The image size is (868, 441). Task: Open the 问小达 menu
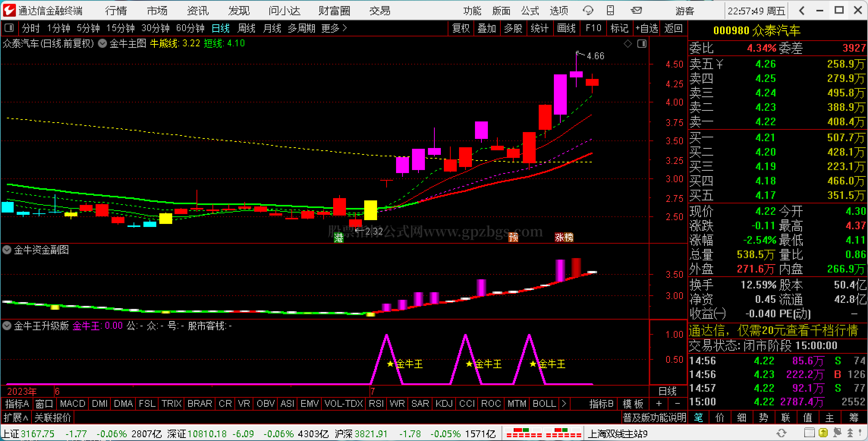click(285, 11)
